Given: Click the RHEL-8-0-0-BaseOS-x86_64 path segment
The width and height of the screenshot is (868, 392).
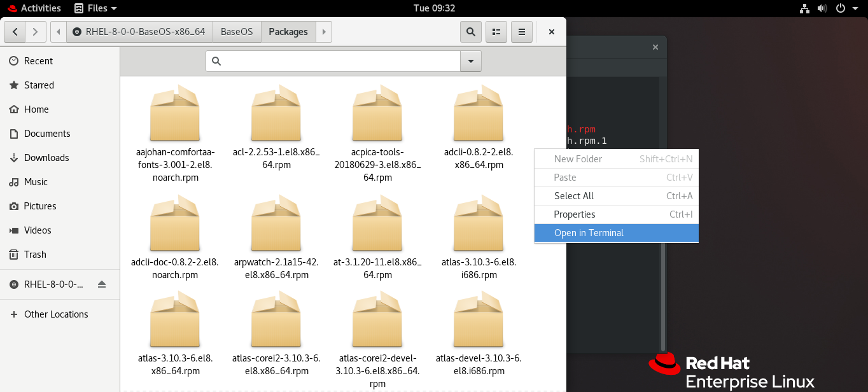Looking at the screenshot, I should [139, 32].
